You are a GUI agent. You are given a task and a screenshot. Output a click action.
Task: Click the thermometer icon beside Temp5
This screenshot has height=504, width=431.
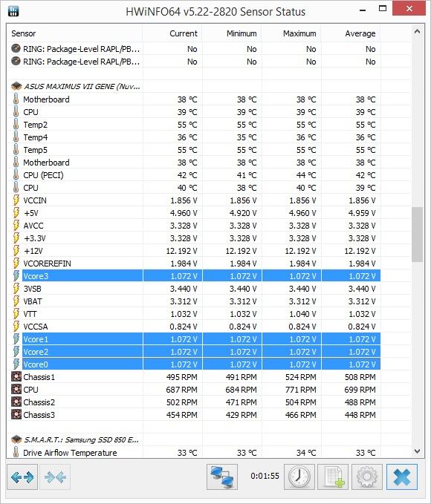(x=16, y=150)
